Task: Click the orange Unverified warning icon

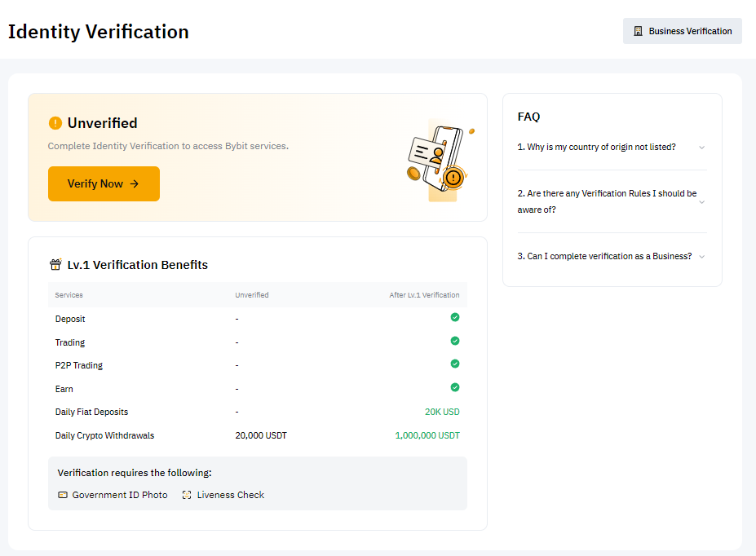Action: tap(55, 123)
